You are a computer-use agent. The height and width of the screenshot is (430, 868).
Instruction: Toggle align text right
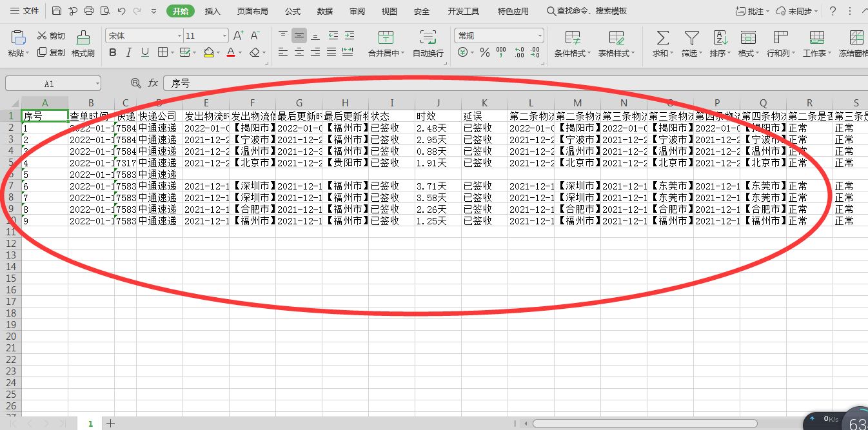point(315,53)
